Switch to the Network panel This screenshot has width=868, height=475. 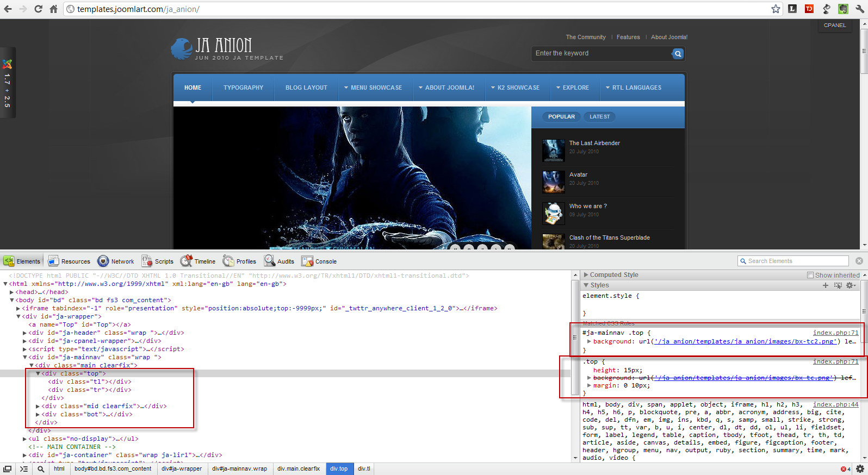(116, 261)
